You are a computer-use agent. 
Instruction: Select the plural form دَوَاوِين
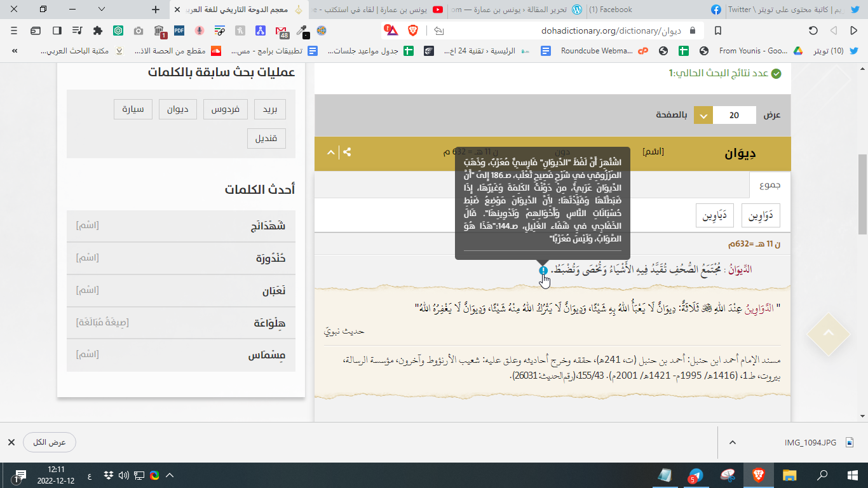pyautogui.click(x=761, y=216)
